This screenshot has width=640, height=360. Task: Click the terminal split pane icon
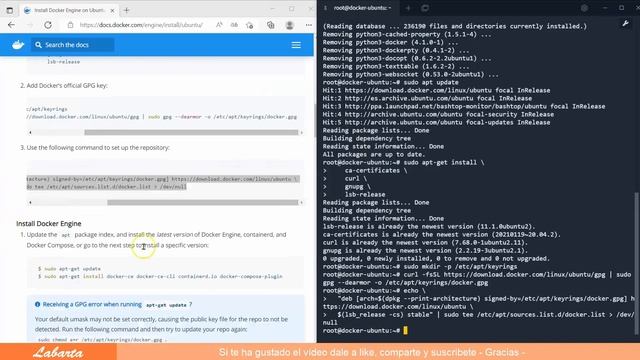[424, 8]
